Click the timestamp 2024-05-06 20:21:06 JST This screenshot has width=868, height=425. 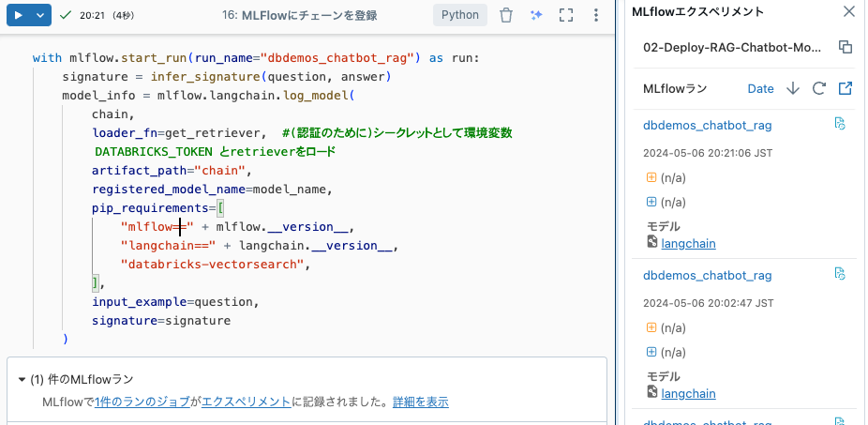[x=708, y=153]
